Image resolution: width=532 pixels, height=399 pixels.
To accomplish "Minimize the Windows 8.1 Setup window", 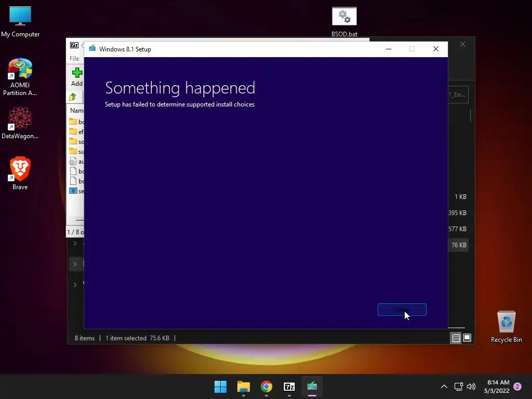I will [389, 49].
